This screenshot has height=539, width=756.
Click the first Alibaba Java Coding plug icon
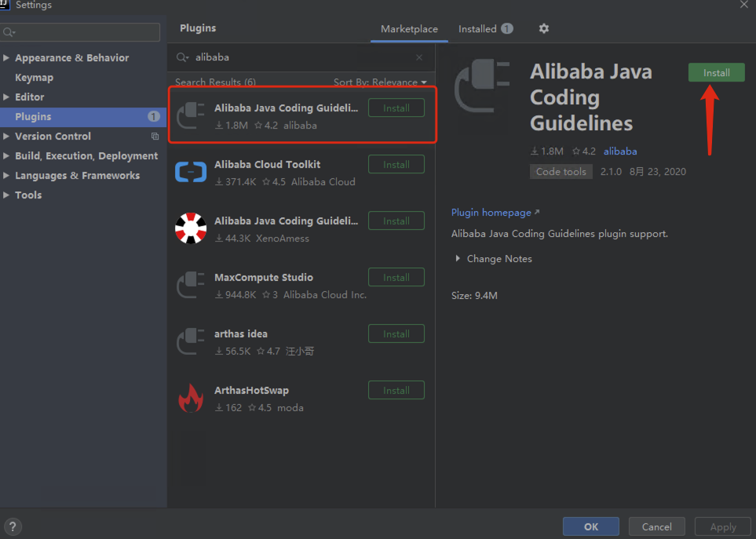pos(191,115)
